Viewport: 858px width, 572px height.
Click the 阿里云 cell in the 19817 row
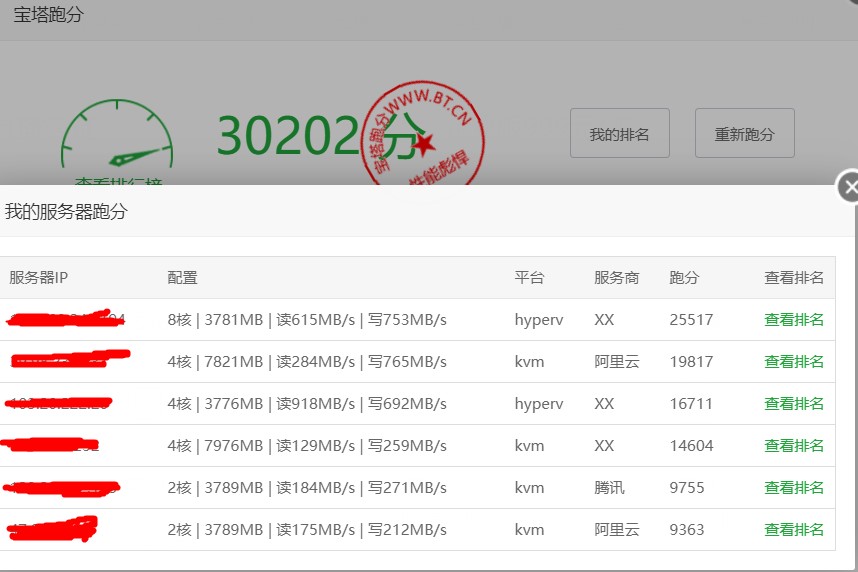(615, 362)
